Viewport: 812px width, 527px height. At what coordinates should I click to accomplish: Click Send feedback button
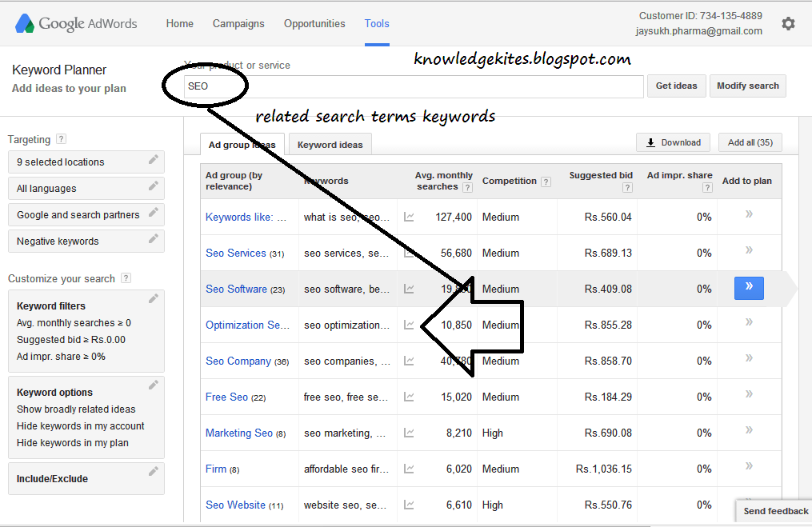775,512
